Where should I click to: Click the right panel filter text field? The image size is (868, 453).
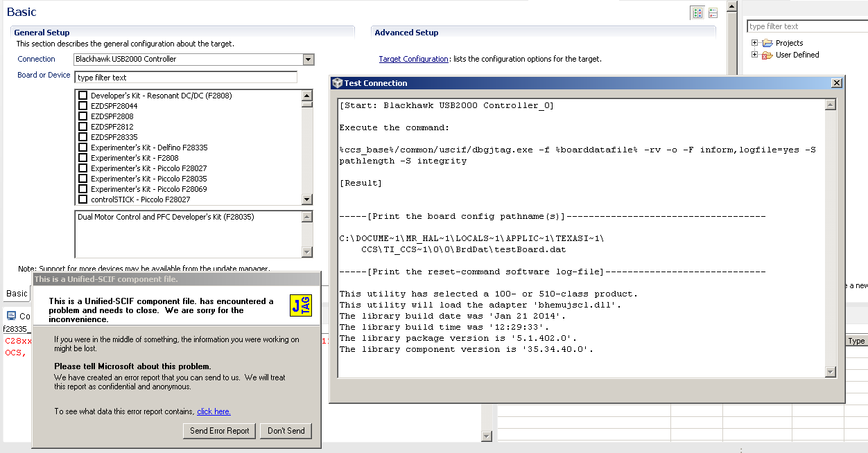(x=807, y=26)
